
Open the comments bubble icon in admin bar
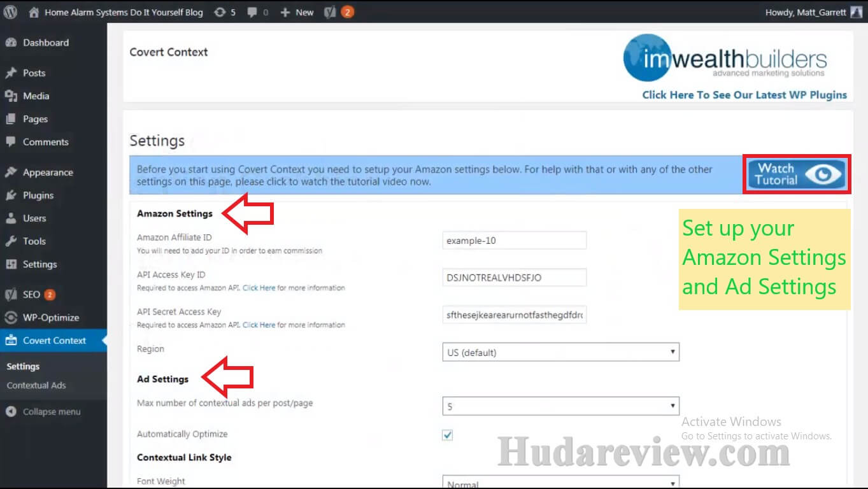point(252,12)
